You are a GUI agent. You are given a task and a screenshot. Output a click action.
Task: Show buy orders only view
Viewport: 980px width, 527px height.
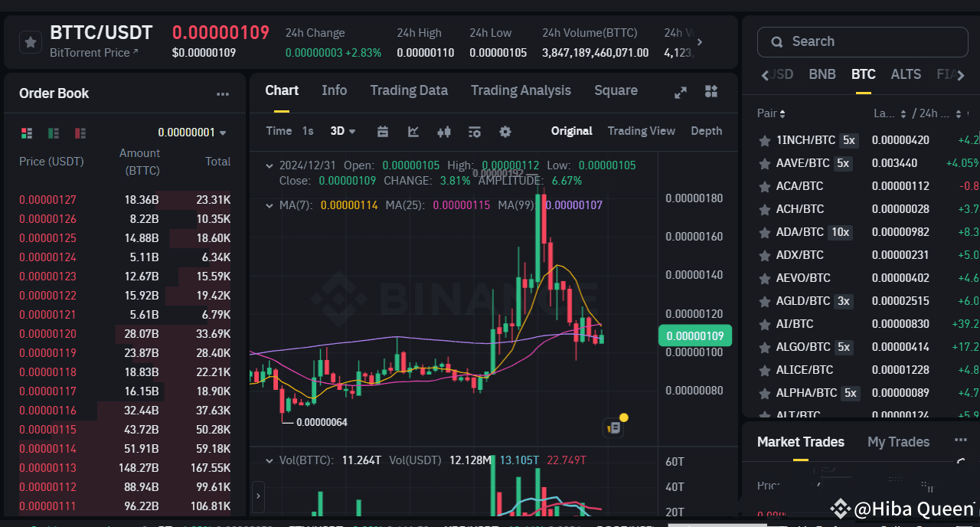(54, 133)
